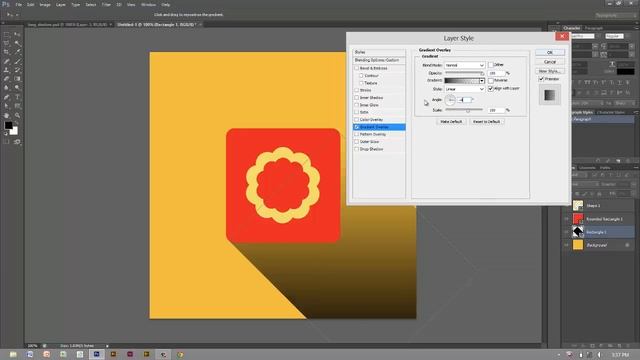Select the Eyedropper tool

[x=17, y=52]
